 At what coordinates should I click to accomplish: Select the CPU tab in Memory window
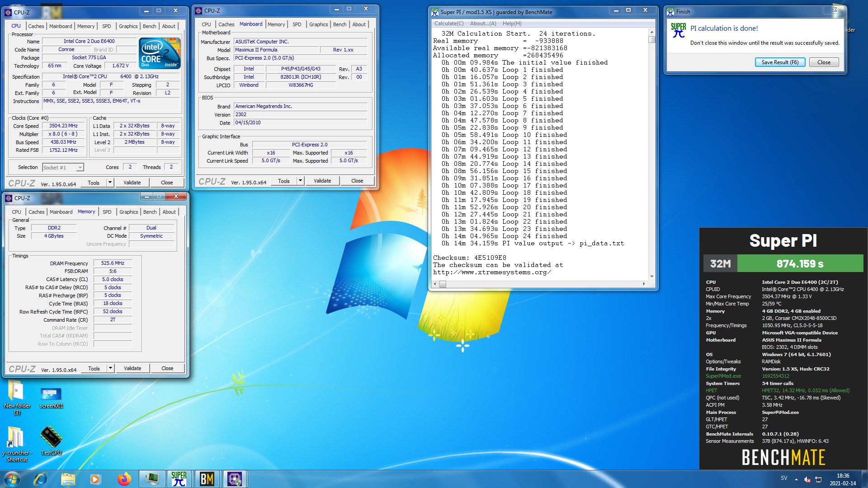(x=17, y=212)
